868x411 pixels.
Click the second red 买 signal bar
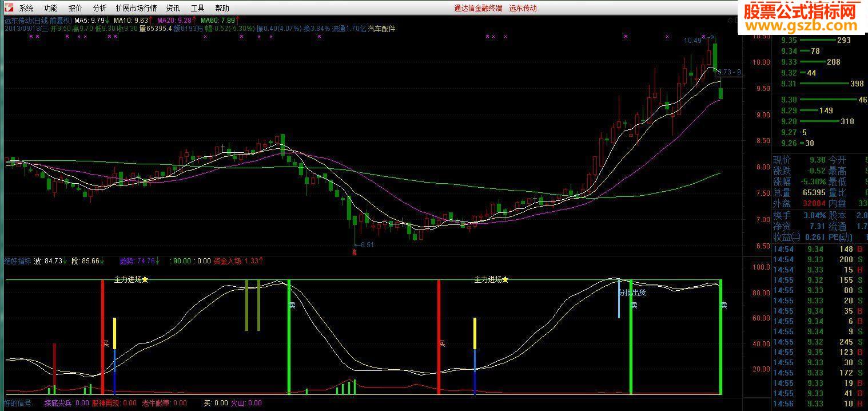[439, 337]
